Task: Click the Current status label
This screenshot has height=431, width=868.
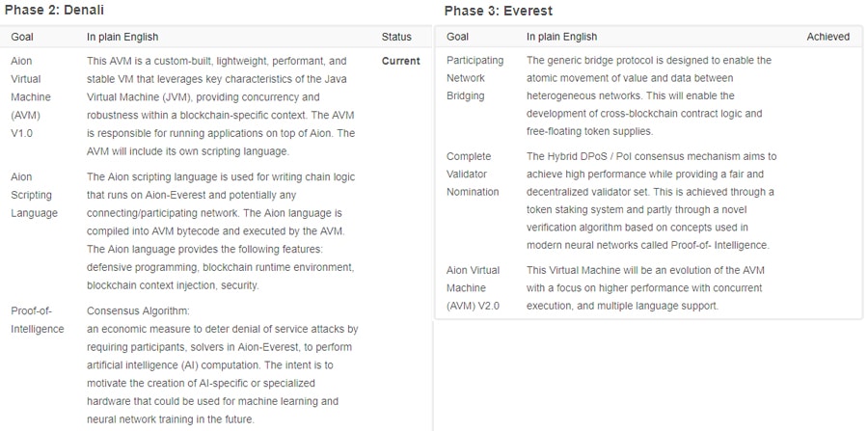Action: click(x=400, y=61)
